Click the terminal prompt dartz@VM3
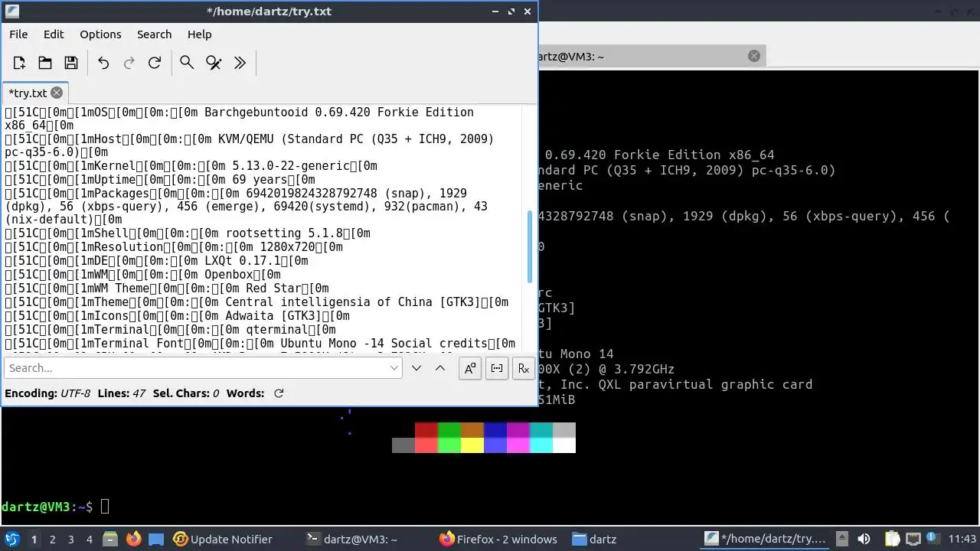The width and height of the screenshot is (980, 551). point(47,507)
